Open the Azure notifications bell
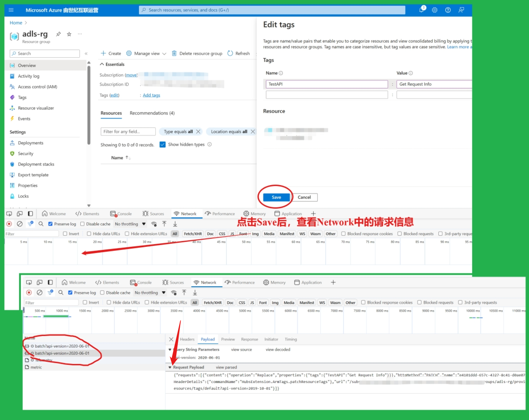 pyautogui.click(x=422, y=10)
